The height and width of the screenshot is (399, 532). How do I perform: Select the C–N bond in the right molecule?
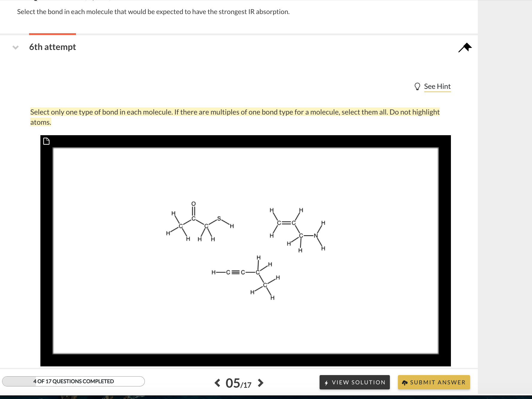coord(308,236)
